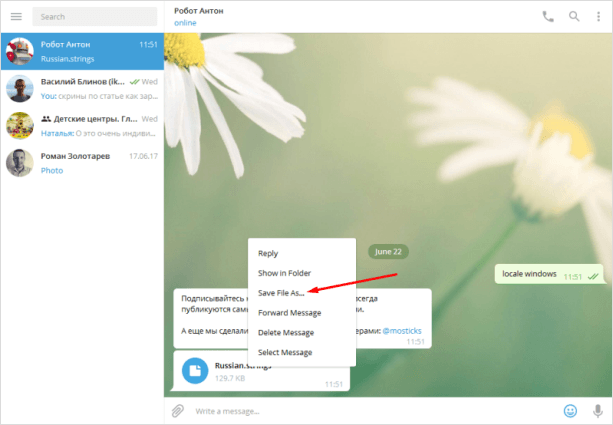The width and height of the screenshot is (613, 425).
Task: Record a voice message with microphone
Action: click(597, 411)
